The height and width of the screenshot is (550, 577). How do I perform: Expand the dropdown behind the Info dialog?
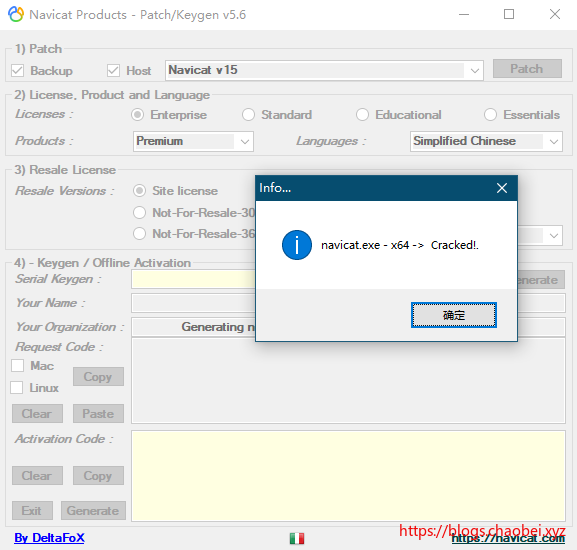click(553, 235)
